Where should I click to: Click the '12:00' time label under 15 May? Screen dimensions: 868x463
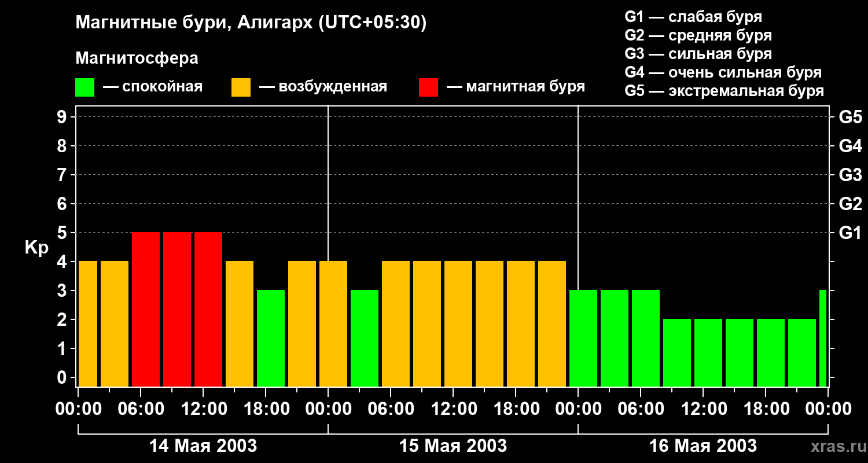pos(453,409)
